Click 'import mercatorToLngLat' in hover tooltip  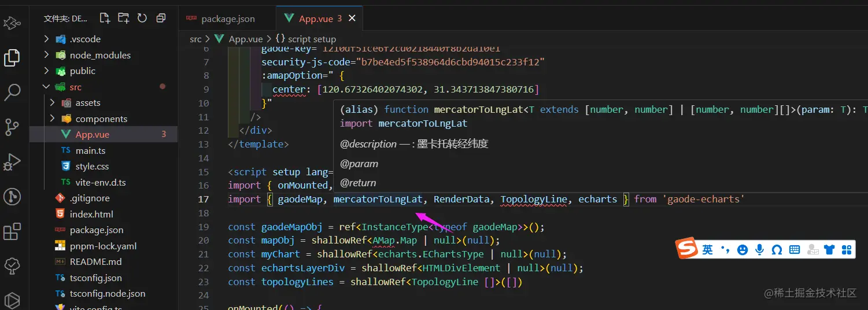[x=404, y=123]
